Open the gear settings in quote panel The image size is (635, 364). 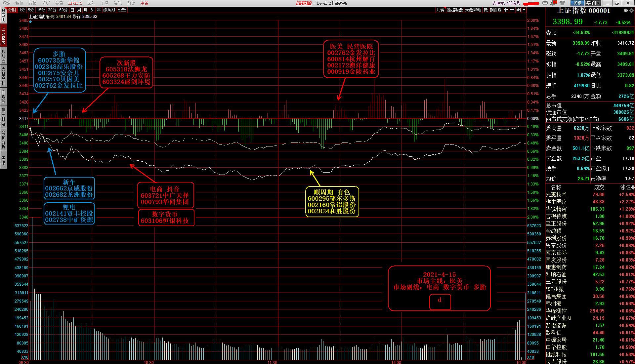631,11
